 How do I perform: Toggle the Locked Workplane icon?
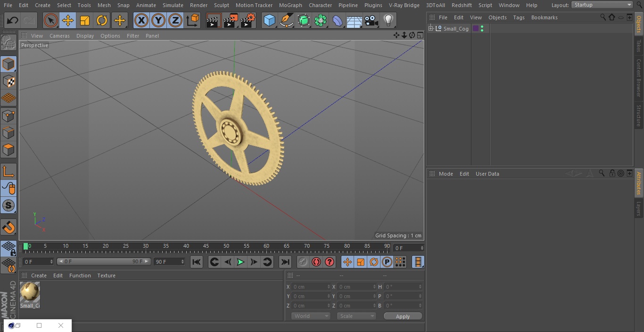tap(8, 249)
